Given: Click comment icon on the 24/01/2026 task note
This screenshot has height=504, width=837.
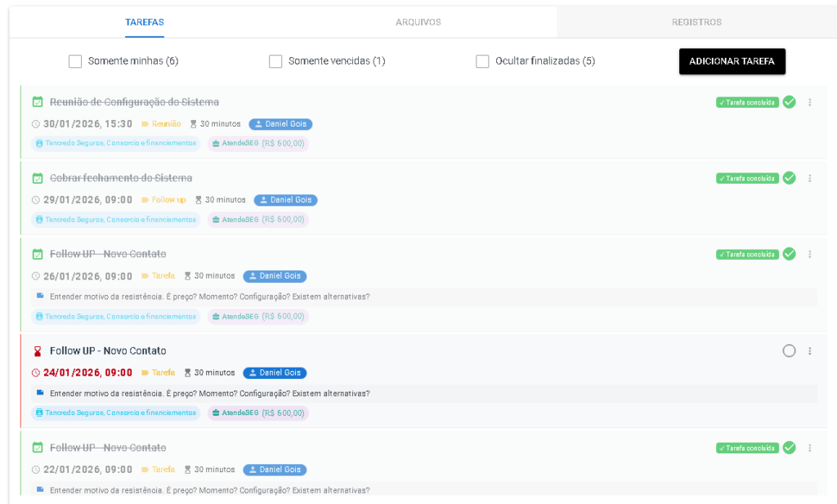Looking at the screenshot, I should pyautogui.click(x=40, y=393).
